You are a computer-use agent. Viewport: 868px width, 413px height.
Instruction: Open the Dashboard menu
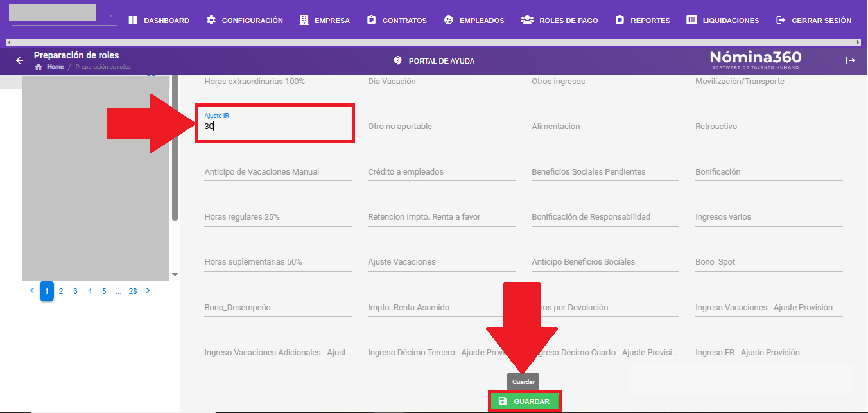pyautogui.click(x=159, y=21)
